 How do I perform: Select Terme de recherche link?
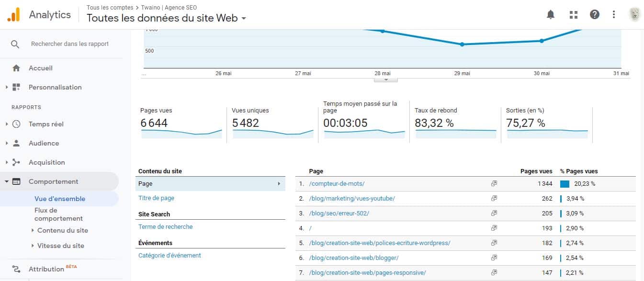[165, 226]
